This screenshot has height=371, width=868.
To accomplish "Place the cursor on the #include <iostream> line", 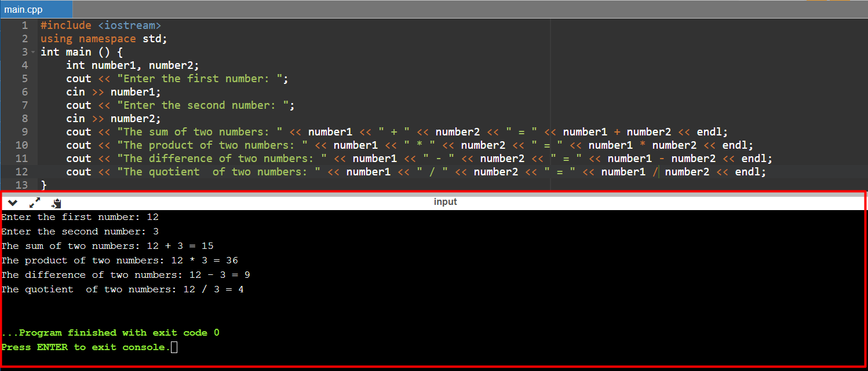I will (100, 25).
